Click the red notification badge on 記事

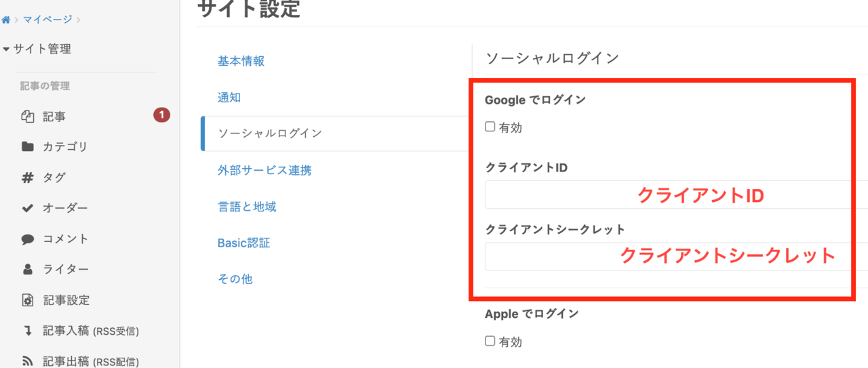(161, 115)
